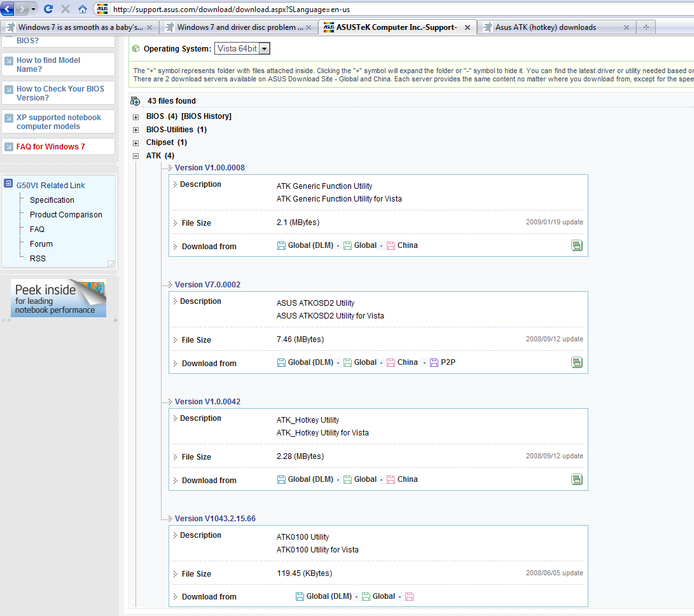694x616 pixels.
Task: Click the green list icon for V1.0.0042
Action: [x=577, y=479]
